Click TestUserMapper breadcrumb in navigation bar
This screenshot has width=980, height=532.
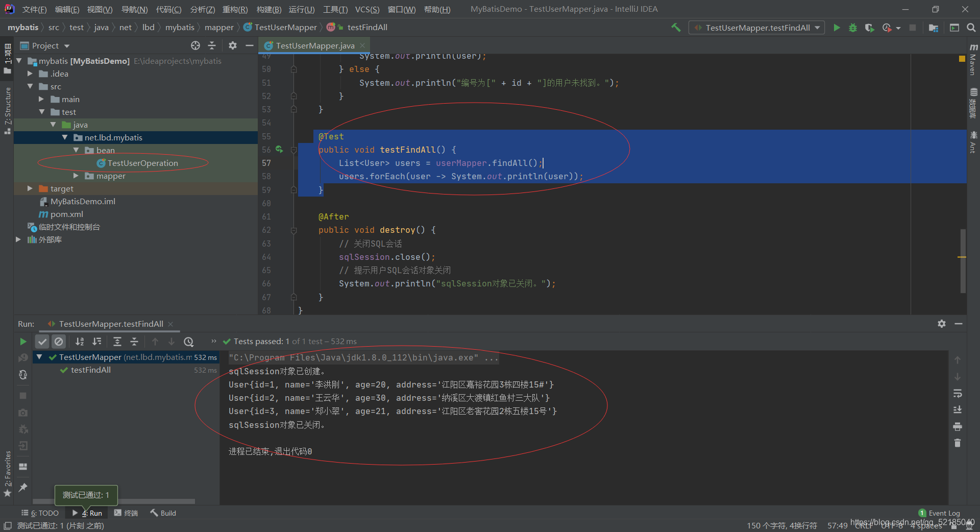click(280, 27)
